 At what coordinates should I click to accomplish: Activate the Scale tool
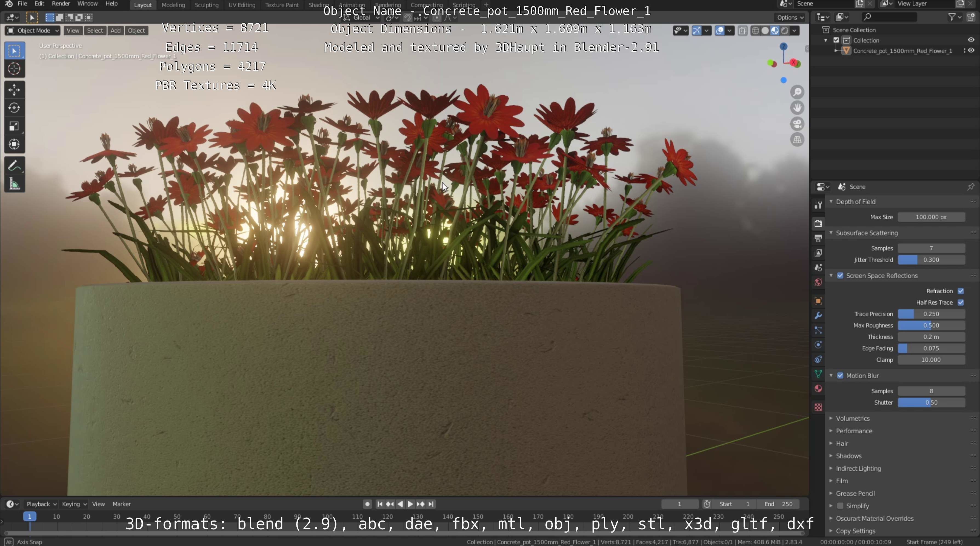click(15, 126)
